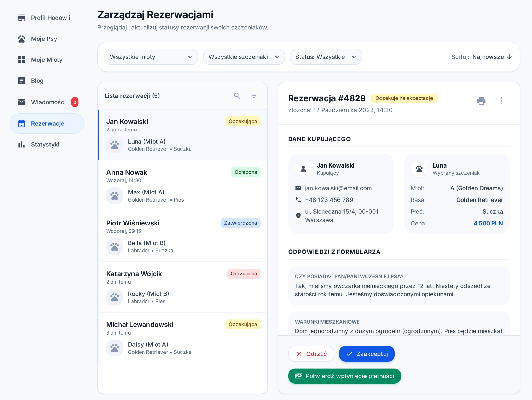Select Piotr Wiśniewski reservation entry

pyautogui.click(x=183, y=236)
